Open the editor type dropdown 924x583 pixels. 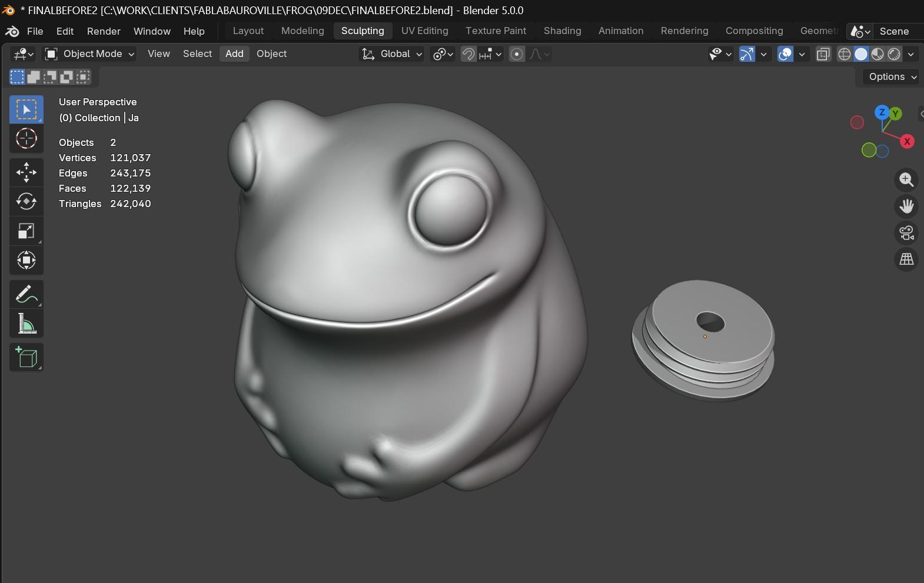[x=24, y=54]
